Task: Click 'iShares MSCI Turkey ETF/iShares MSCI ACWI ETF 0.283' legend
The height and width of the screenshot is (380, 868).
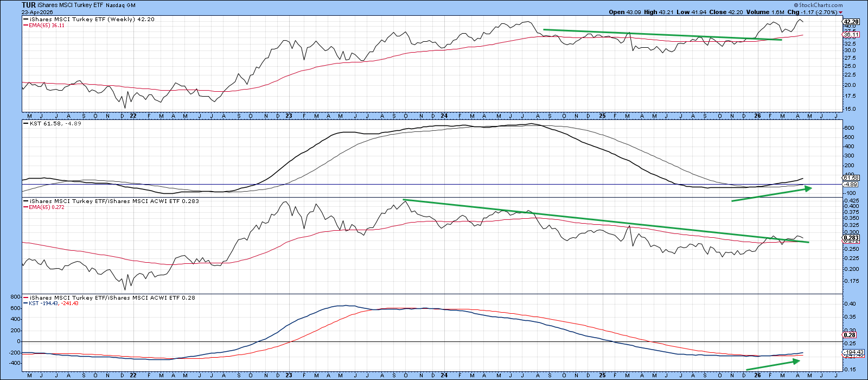Action: pyautogui.click(x=114, y=201)
